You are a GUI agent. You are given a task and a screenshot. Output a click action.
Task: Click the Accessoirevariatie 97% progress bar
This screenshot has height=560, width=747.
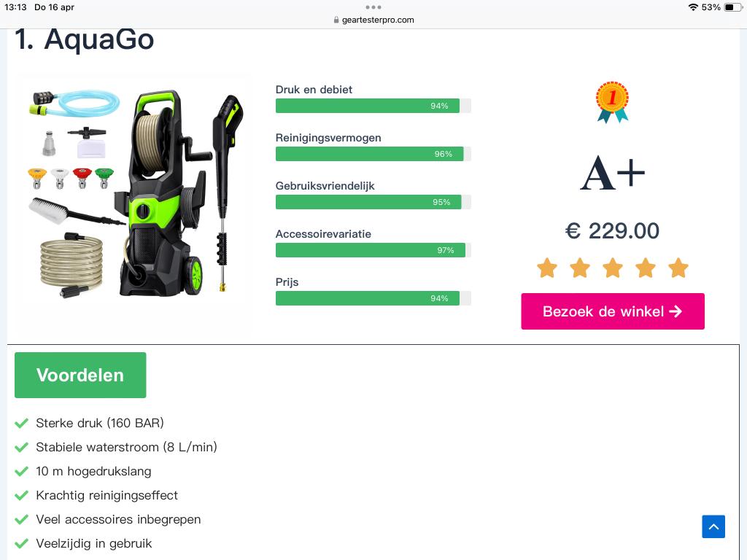(373, 250)
